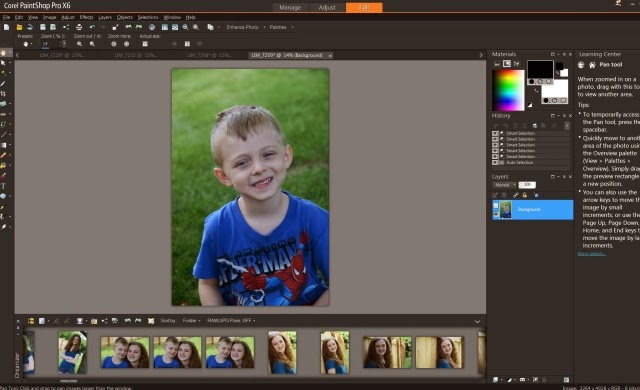Image resolution: width=640 pixels, height=390 pixels.
Task: Open the Presets dropdown in tool options
Action: 27,44
